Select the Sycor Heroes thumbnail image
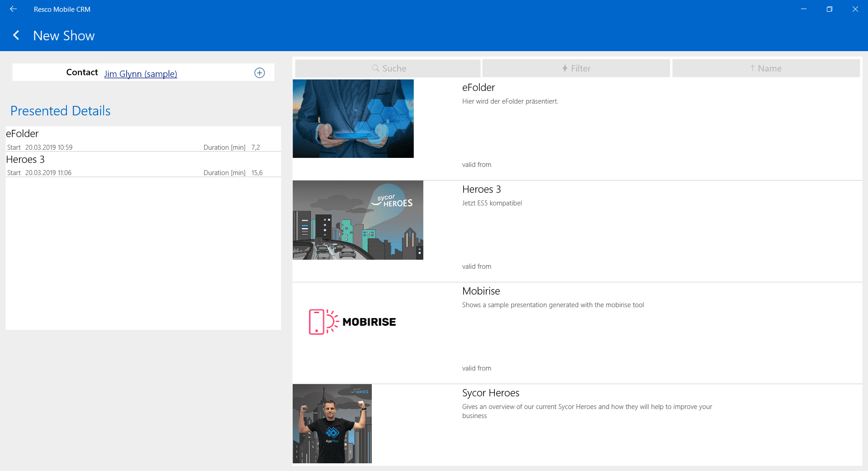Image resolution: width=868 pixels, height=471 pixels. tap(332, 423)
